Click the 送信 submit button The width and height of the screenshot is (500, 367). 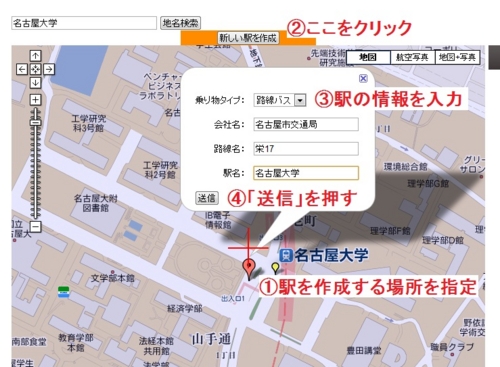(x=207, y=198)
